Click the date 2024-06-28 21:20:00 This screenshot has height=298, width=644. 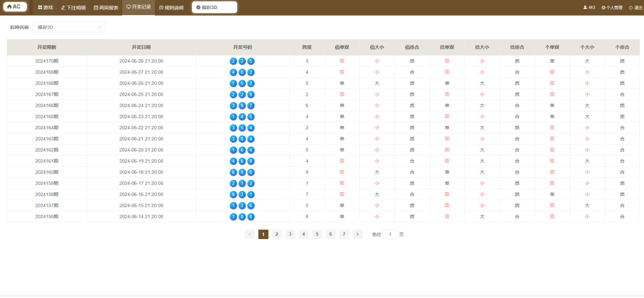click(141, 61)
